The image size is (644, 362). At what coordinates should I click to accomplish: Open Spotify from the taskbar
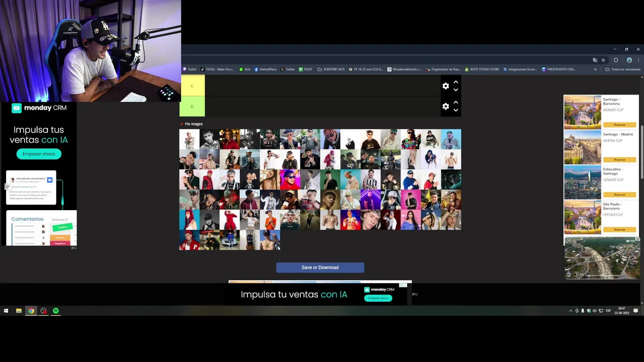coord(56,311)
